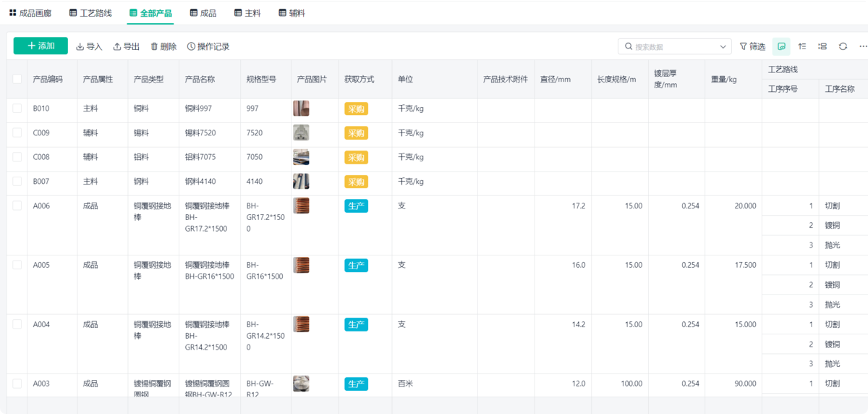Open the more options ellipsis menu
Screen dimensions: 868x414
(x=863, y=46)
